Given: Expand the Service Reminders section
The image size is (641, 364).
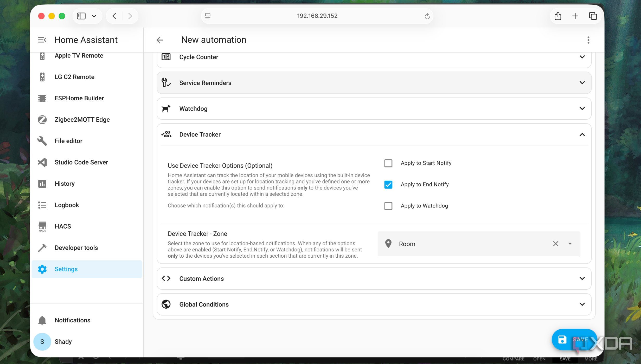Looking at the screenshot, I should 374,83.
